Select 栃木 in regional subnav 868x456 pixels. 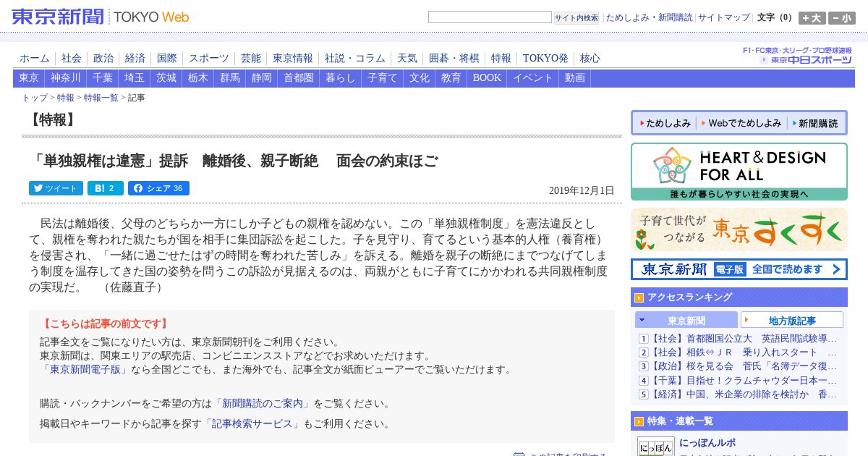198,78
